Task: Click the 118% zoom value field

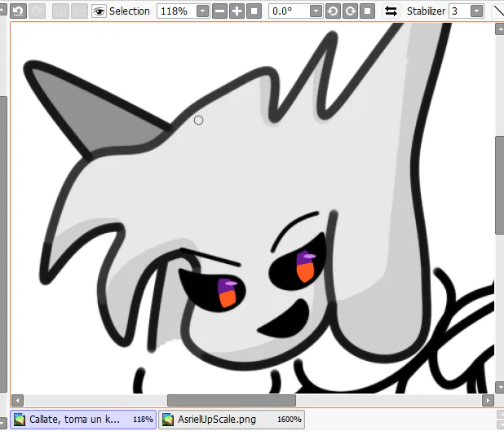Action: [x=176, y=11]
